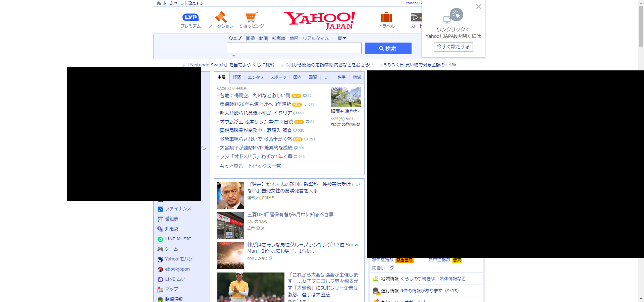Open the 梅雨も涼やか flower photo thumbnail

345,97
